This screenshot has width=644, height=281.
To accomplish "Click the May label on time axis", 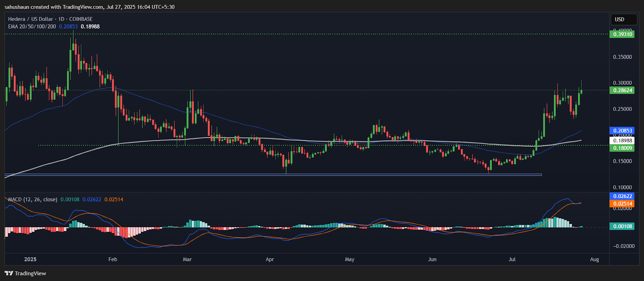I will pyautogui.click(x=350, y=259).
